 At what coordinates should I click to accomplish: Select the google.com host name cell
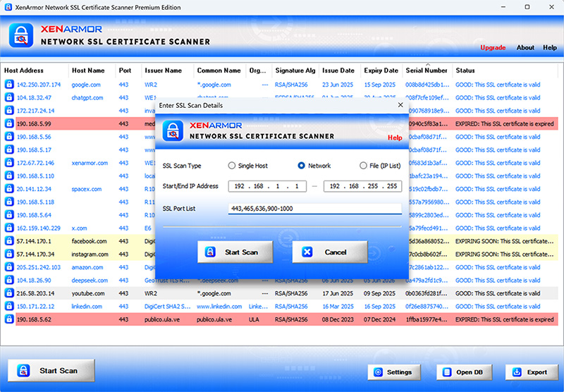click(86, 85)
